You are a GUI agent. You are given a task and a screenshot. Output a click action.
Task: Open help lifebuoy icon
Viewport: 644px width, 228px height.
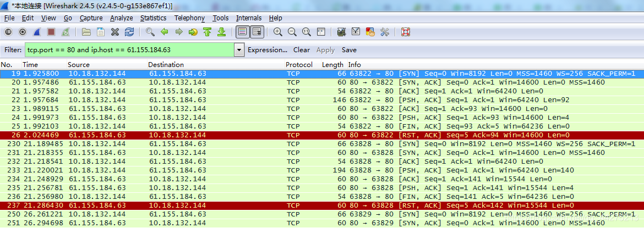click(x=406, y=31)
